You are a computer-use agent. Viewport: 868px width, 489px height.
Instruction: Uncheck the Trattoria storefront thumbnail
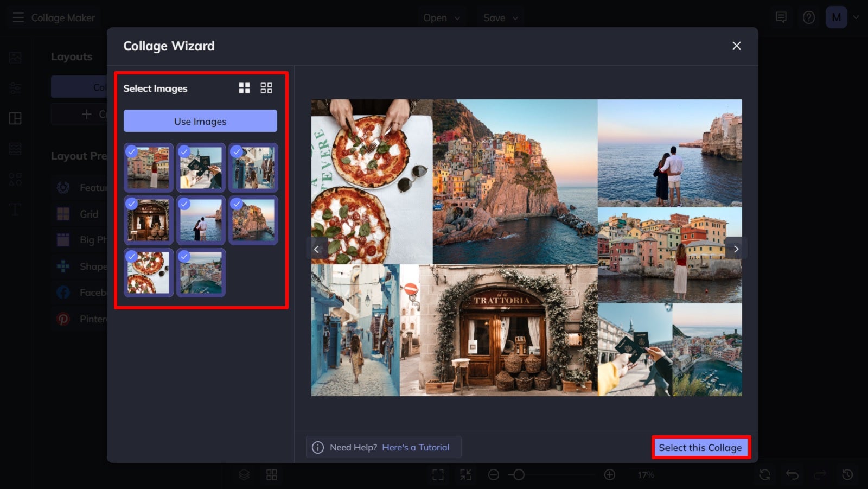[x=148, y=220]
